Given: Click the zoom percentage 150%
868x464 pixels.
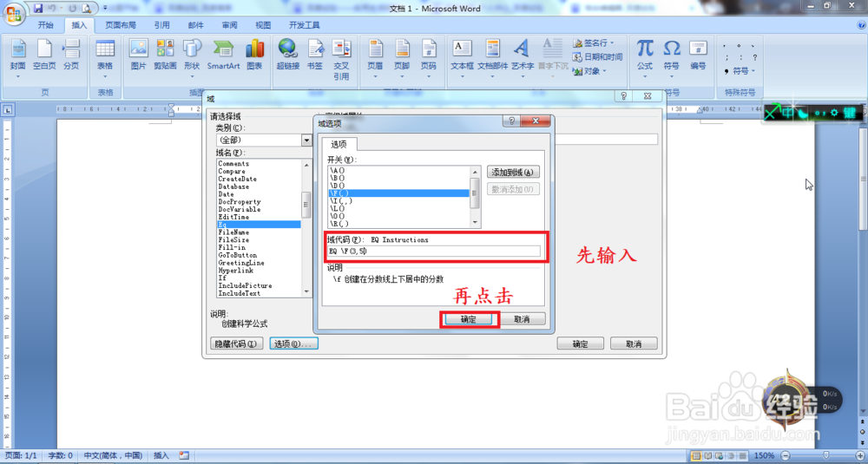Looking at the screenshot, I should [764, 455].
